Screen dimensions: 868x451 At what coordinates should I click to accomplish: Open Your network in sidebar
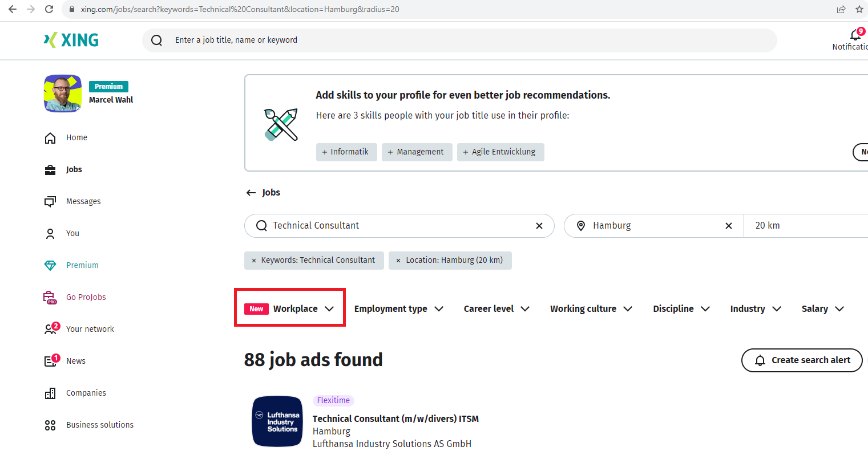point(90,329)
